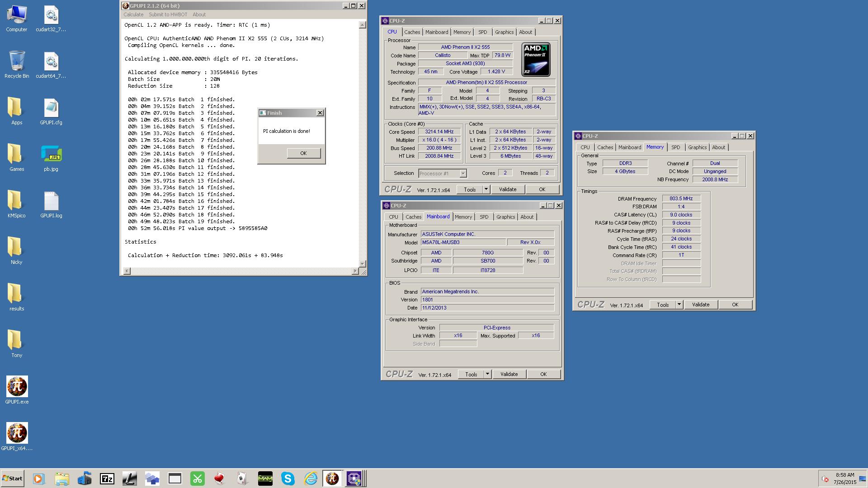Viewport: 868px width, 488px height.
Task: Click GPUPI vertical scrollbar down arrow
Action: coord(362,263)
